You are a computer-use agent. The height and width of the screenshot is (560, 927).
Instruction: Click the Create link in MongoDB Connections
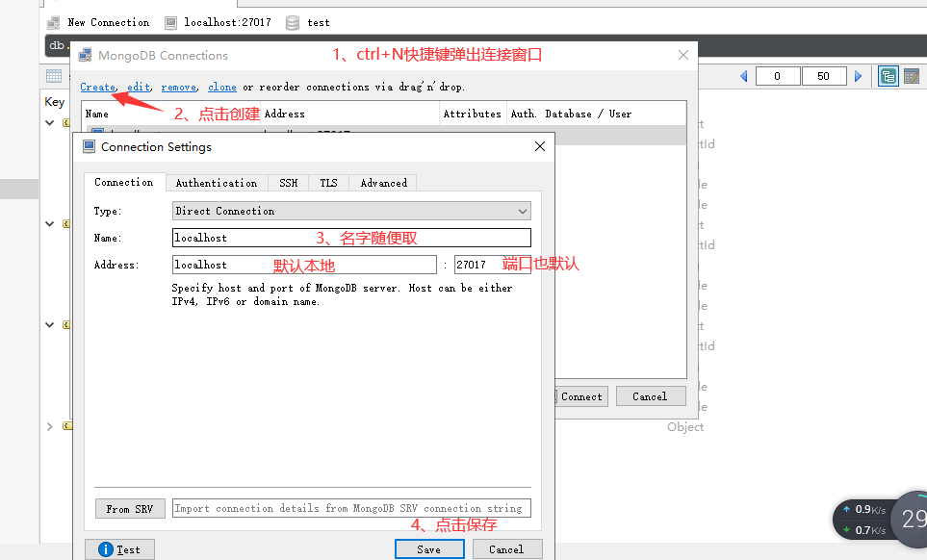click(97, 87)
